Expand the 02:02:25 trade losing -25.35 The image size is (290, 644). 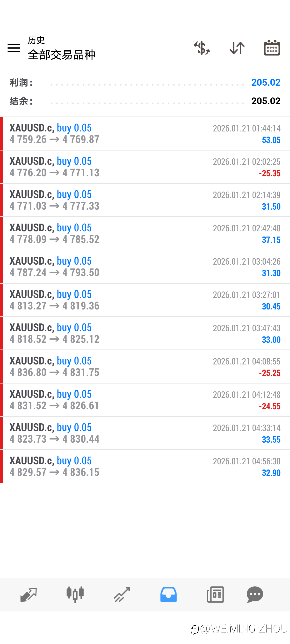(x=145, y=167)
